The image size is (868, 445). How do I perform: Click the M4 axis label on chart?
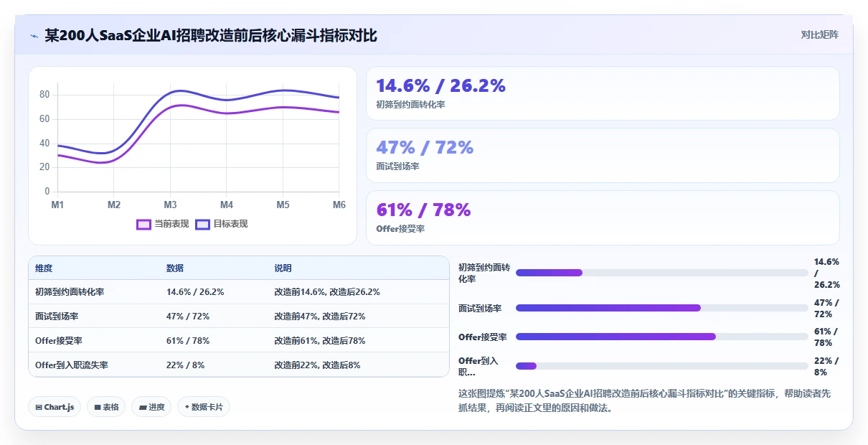tap(227, 205)
